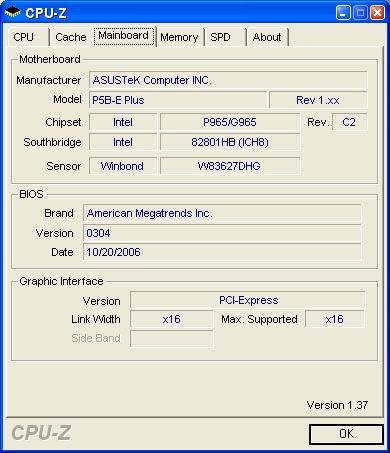Switch to the SPD tab

click(225, 37)
